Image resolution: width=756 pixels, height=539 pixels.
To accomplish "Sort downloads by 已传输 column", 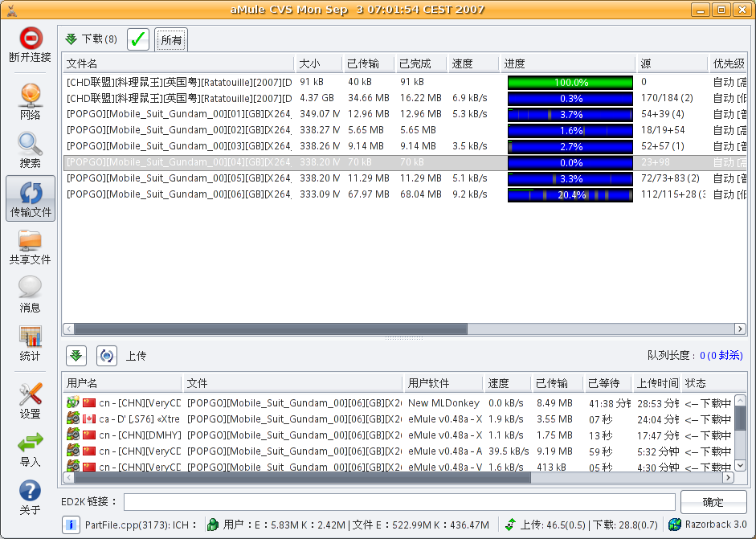I will tap(368, 63).
